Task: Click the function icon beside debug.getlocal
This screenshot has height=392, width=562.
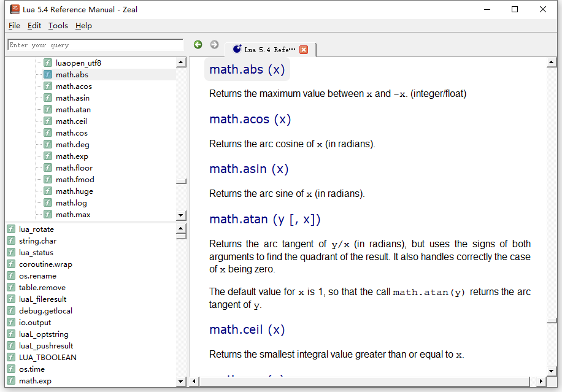Action: 11,310
